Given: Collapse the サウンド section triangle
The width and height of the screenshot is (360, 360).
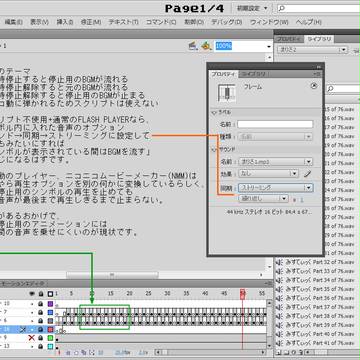Looking at the screenshot, I should click(x=214, y=149).
